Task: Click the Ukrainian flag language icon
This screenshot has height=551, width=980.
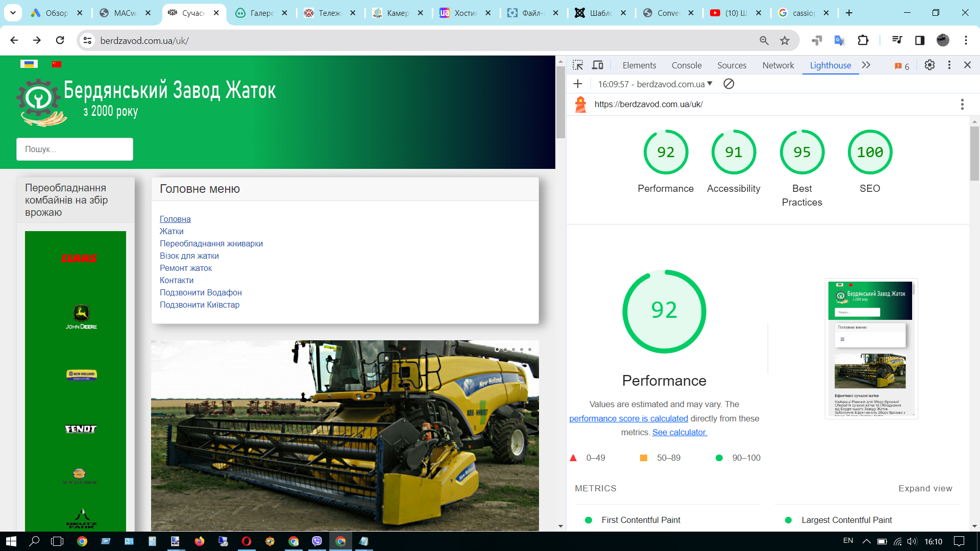Action: 29,64
